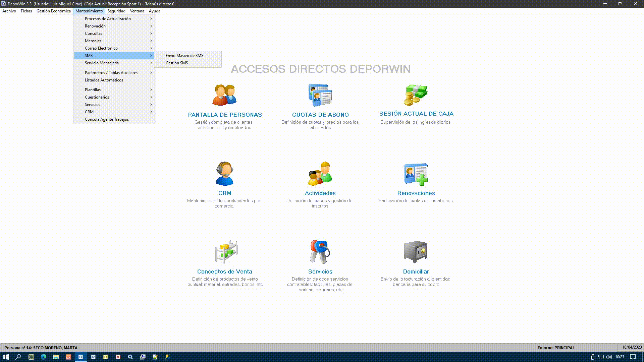Open Listados Automáticos
The width and height of the screenshot is (644, 362).
pyautogui.click(x=114, y=80)
